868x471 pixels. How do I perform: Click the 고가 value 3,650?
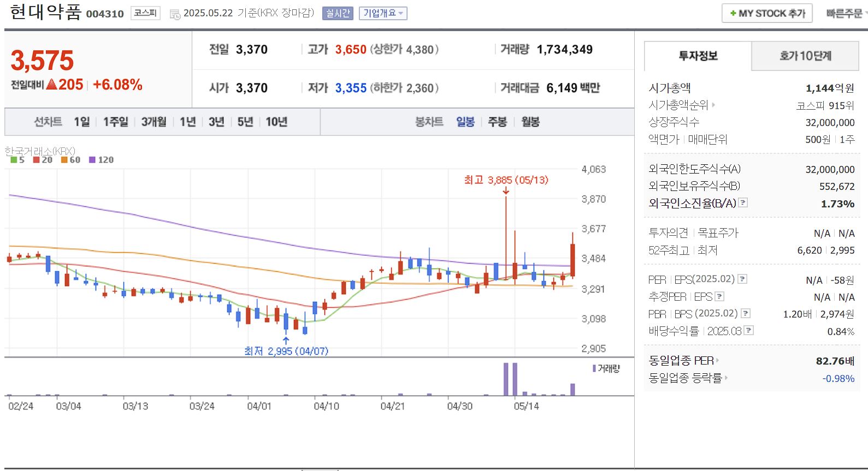click(x=351, y=50)
